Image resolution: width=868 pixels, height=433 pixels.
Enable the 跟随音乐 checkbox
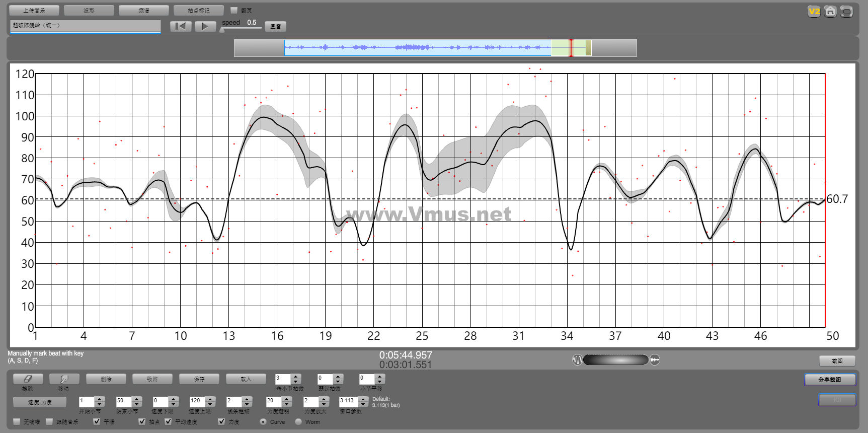pyautogui.click(x=49, y=421)
